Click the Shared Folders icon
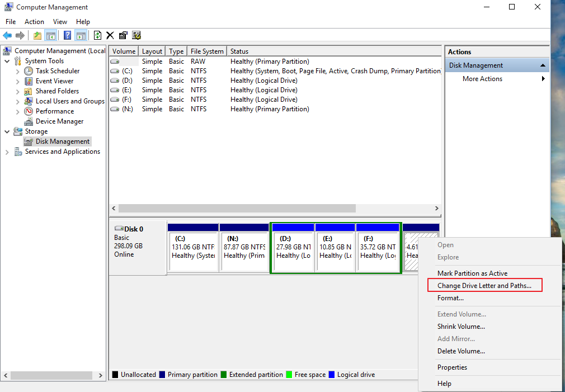Screen dimensions: 565x392 [x=29, y=91]
